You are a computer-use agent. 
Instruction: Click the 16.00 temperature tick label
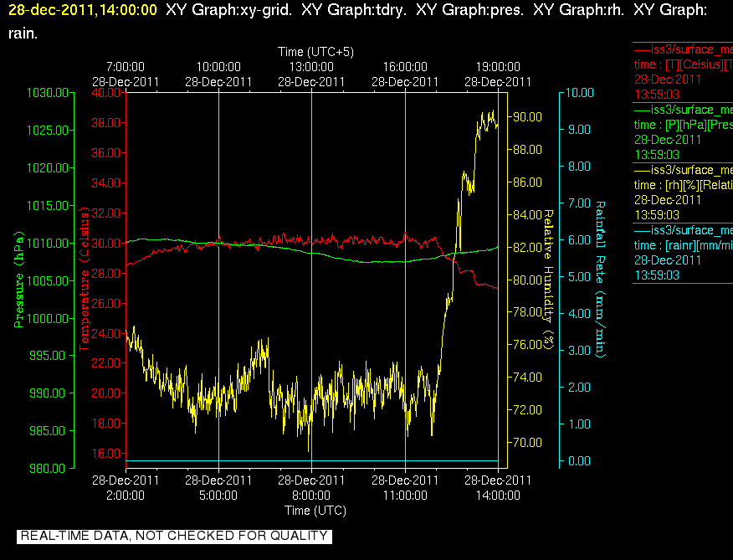coord(105,454)
